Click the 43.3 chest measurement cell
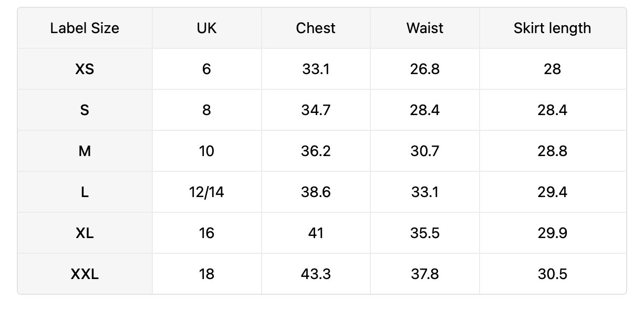The height and width of the screenshot is (309, 644). (316, 274)
